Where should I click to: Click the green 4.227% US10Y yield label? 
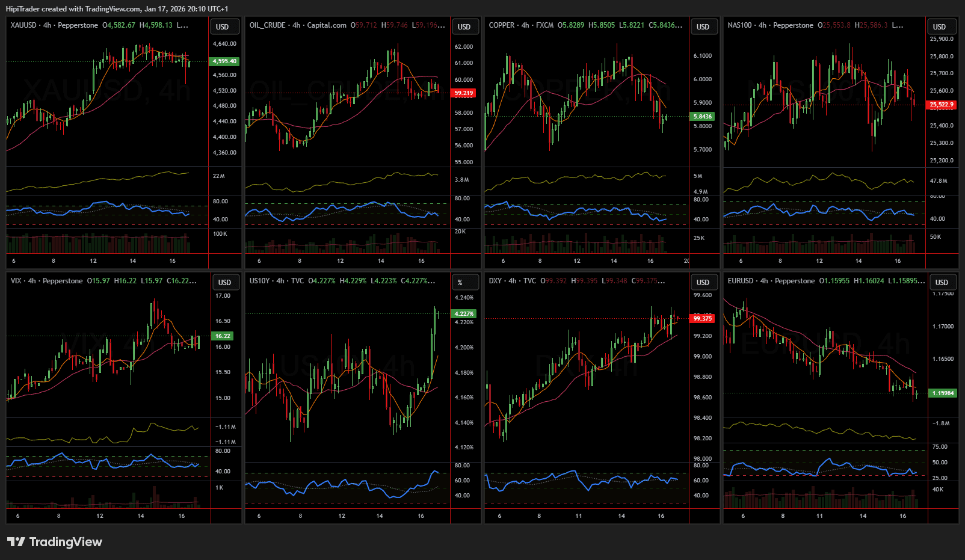click(464, 313)
